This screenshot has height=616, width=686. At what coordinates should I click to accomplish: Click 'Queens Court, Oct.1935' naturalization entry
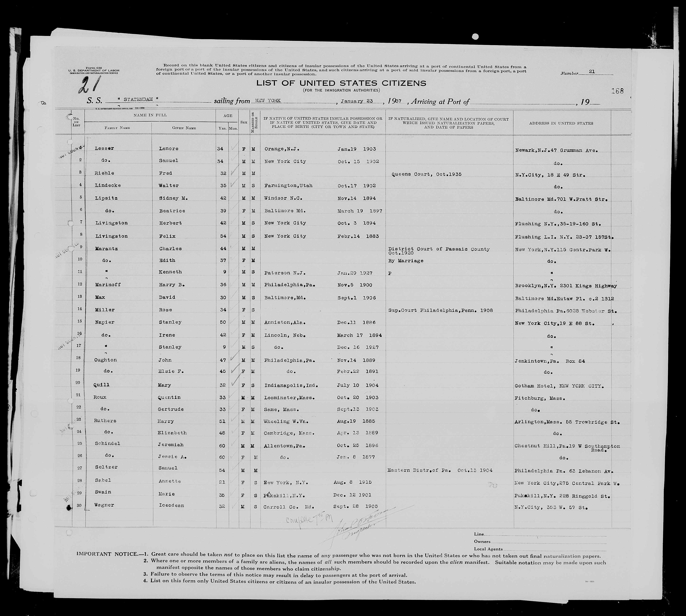click(427, 174)
